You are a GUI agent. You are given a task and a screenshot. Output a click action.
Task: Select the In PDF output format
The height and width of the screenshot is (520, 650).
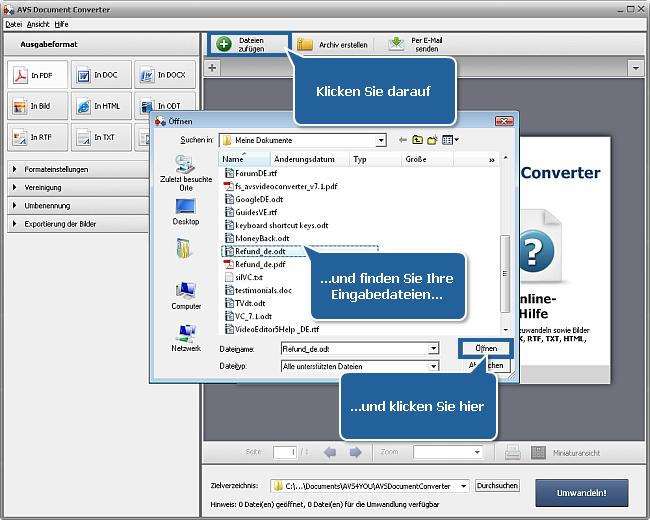tap(35, 75)
